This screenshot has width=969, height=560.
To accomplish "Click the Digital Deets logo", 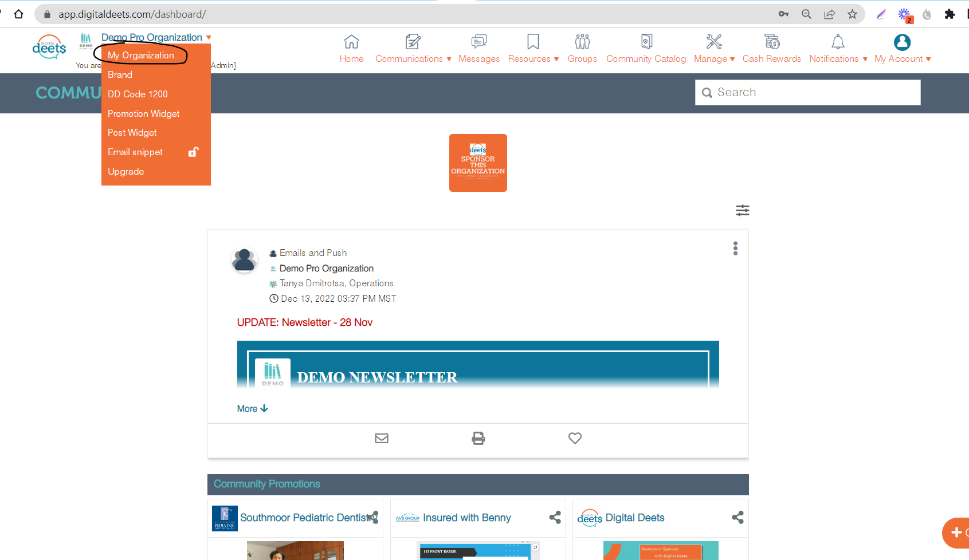I will point(49,47).
